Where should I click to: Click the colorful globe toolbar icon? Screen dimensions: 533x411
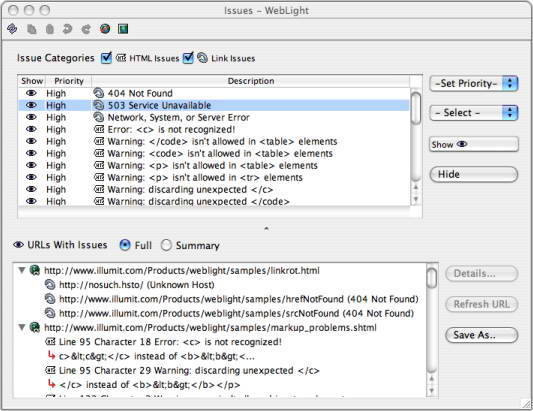click(105, 29)
